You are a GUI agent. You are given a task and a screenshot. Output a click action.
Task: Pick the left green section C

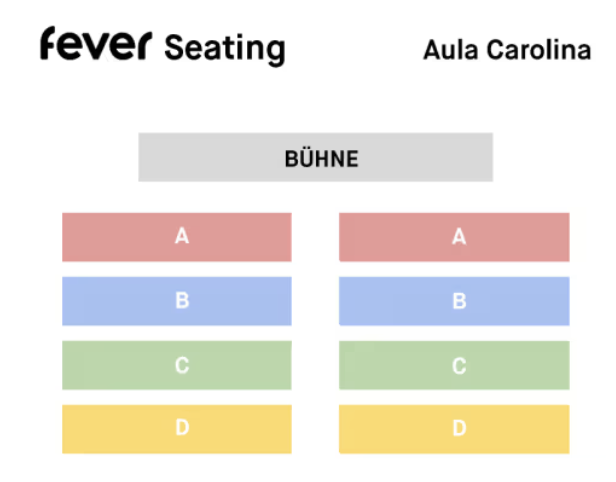coord(177,365)
